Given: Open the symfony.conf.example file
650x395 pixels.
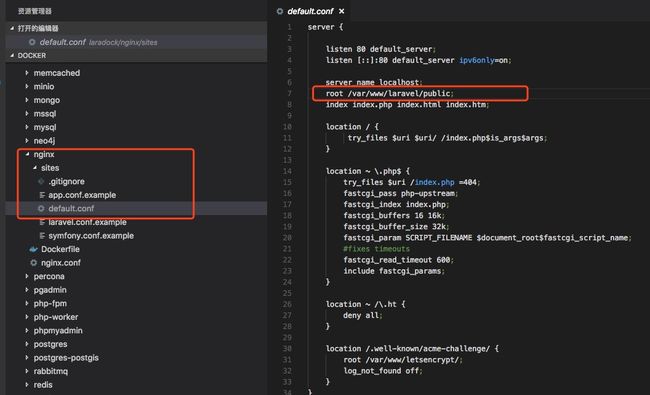Looking at the screenshot, I should click(x=91, y=235).
